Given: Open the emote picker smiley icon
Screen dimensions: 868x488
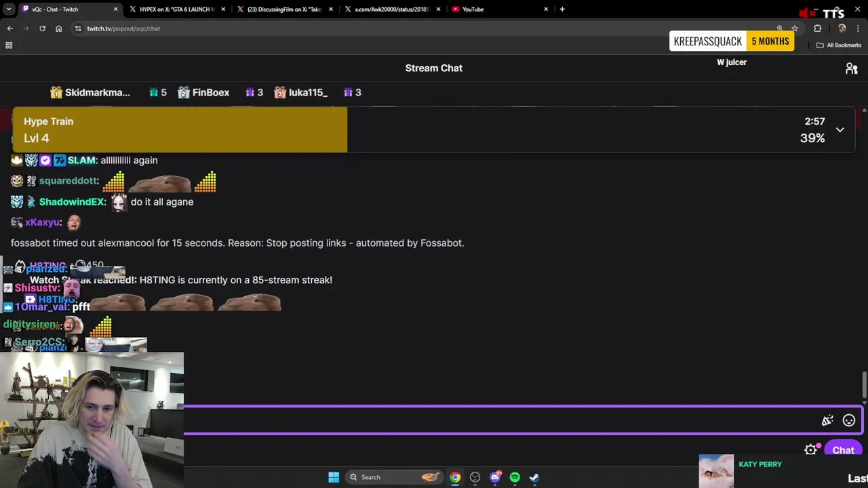Looking at the screenshot, I should pos(849,421).
